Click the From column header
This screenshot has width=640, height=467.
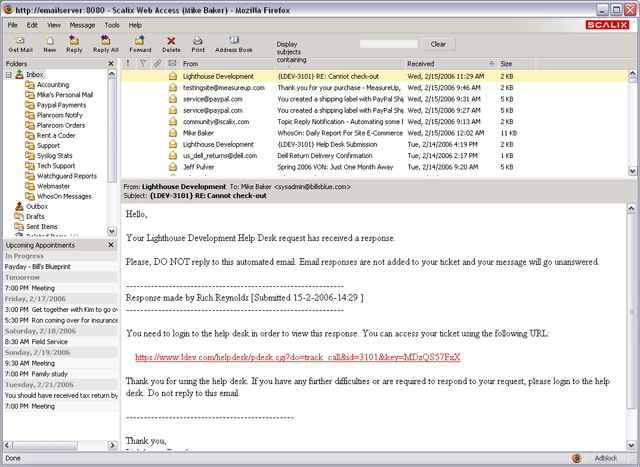[190, 64]
